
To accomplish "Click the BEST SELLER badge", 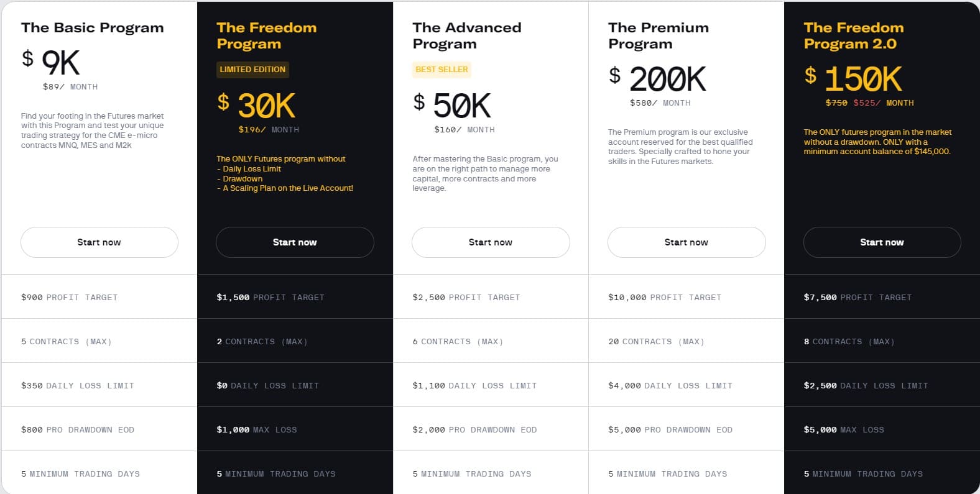I will (441, 70).
